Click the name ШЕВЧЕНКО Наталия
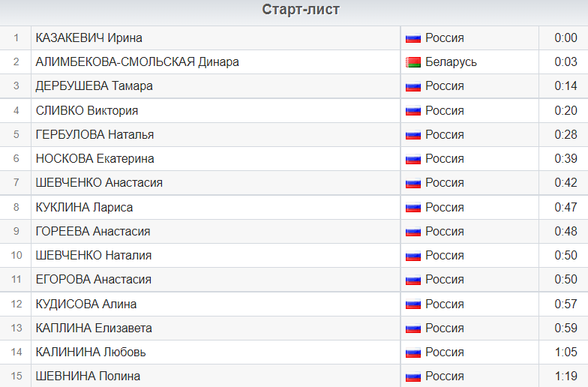The width and height of the screenshot is (588, 387). click(94, 256)
